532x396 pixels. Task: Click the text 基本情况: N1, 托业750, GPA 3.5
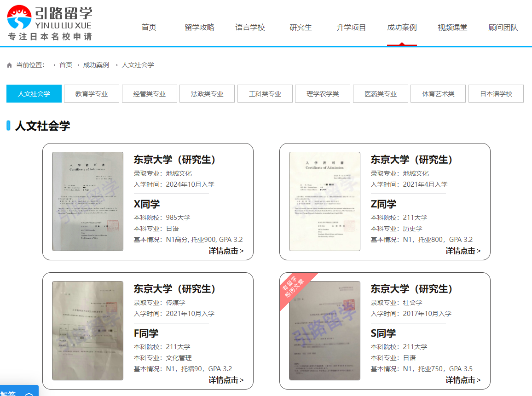pyautogui.click(x=422, y=369)
